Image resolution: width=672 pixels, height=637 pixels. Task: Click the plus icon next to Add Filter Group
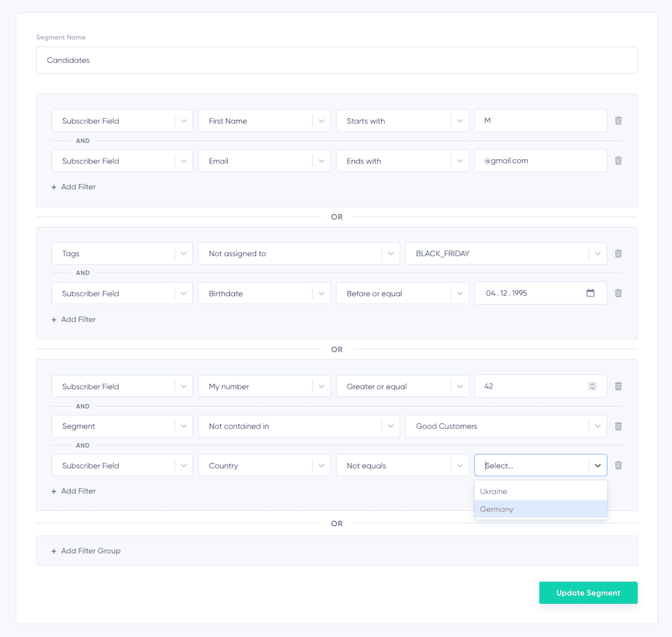(53, 551)
